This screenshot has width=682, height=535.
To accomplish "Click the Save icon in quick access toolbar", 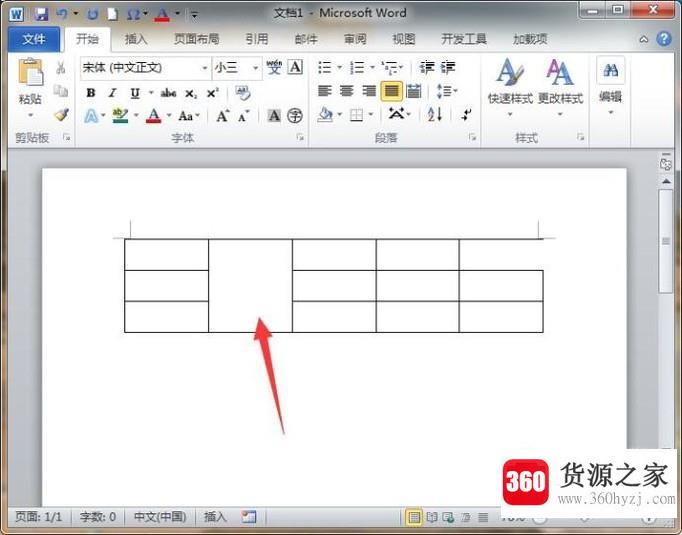I will [41, 14].
